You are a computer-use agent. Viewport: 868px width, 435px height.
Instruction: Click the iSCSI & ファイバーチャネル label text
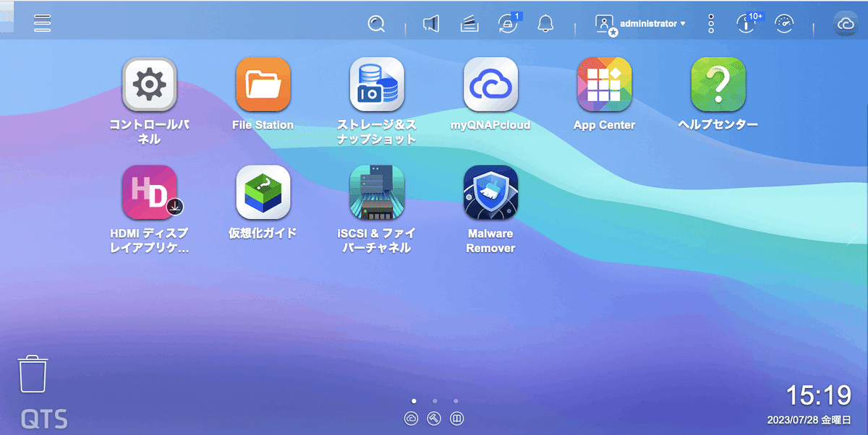376,241
